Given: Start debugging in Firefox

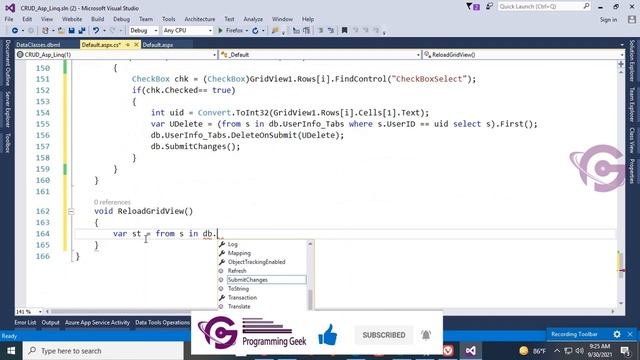Looking at the screenshot, I should 231,31.
